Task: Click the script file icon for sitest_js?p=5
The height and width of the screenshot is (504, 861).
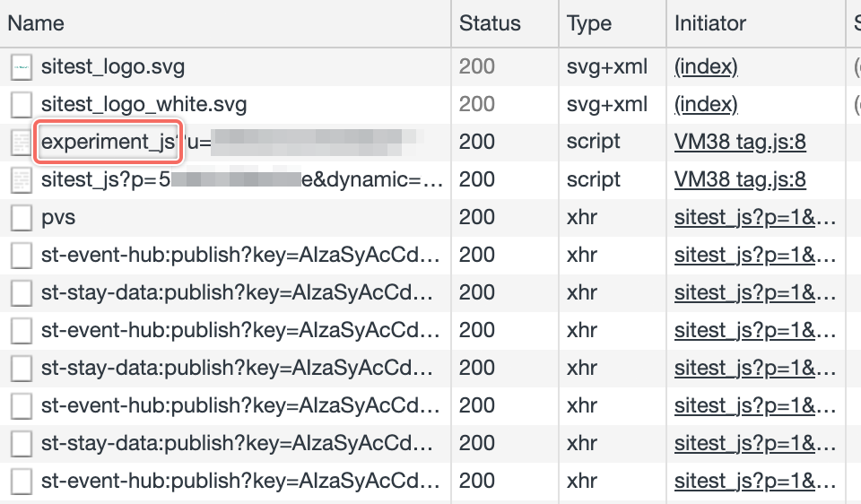Action: pyautogui.click(x=22, y=180)
